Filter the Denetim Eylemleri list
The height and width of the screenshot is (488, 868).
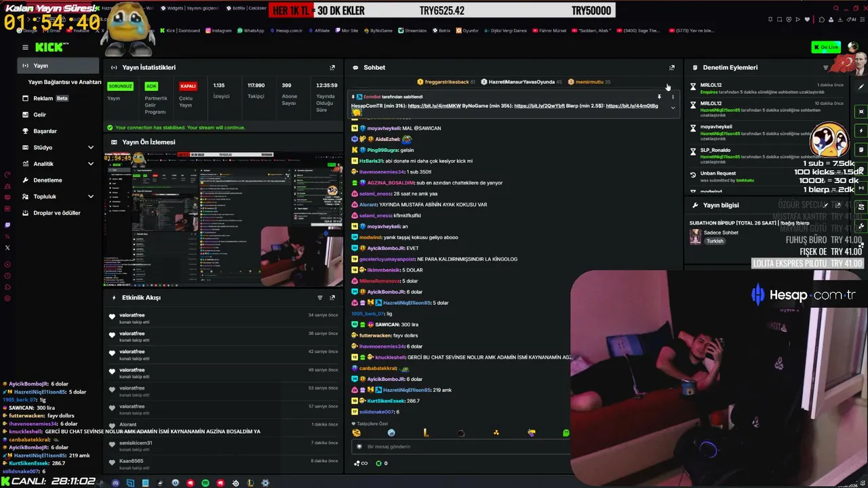pos(825,68)
